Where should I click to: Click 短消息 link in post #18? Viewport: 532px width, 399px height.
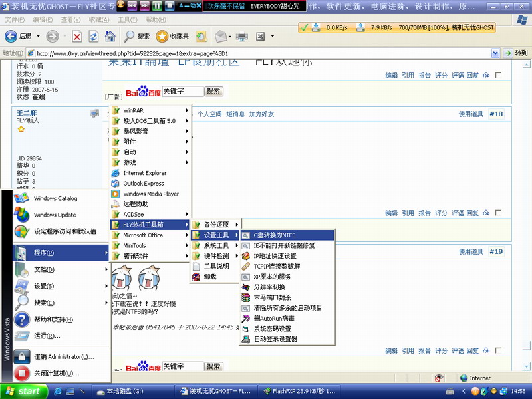click(235, 114)
